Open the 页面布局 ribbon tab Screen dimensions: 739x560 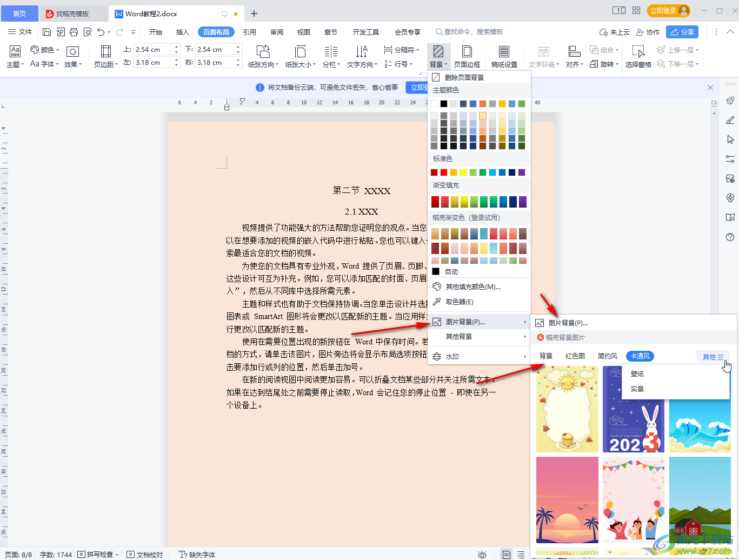pos(216,32)
